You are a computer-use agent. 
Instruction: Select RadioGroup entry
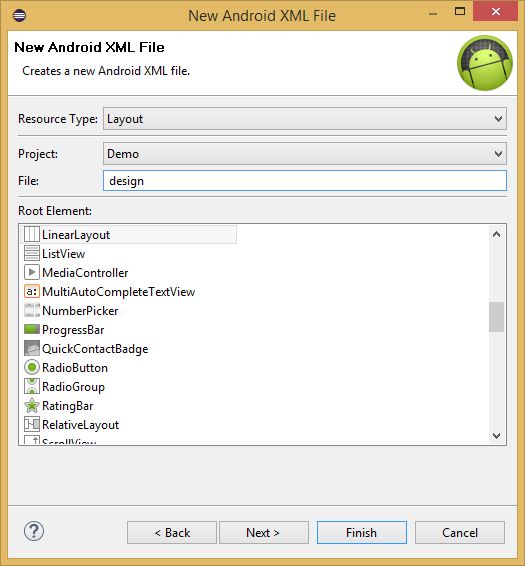coord(73,387)
